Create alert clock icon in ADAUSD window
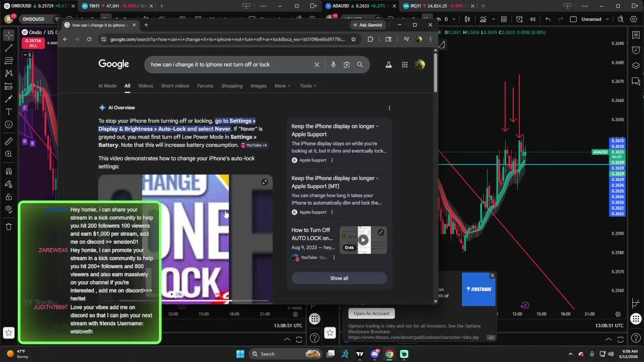 click(519, 19)
